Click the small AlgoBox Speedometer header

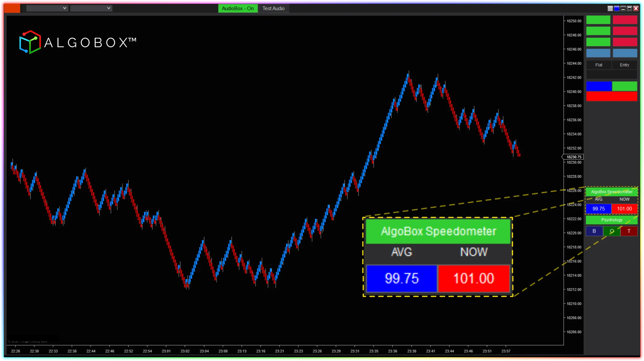point(612,192)
